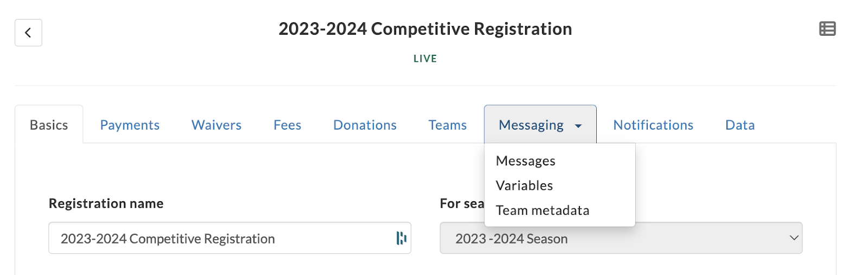The width and height of the screenshot is (868, 275).
Task: Click the back arrow button
Action: pyautogui.click(x=28, y=33)
